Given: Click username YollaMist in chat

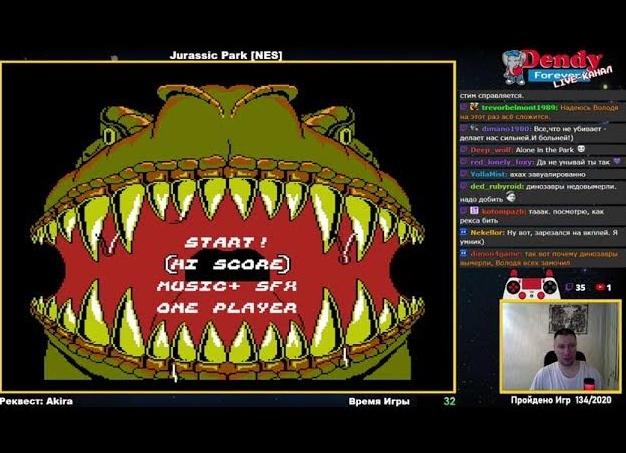Looking at the screenshot, I should pos(489,174).
